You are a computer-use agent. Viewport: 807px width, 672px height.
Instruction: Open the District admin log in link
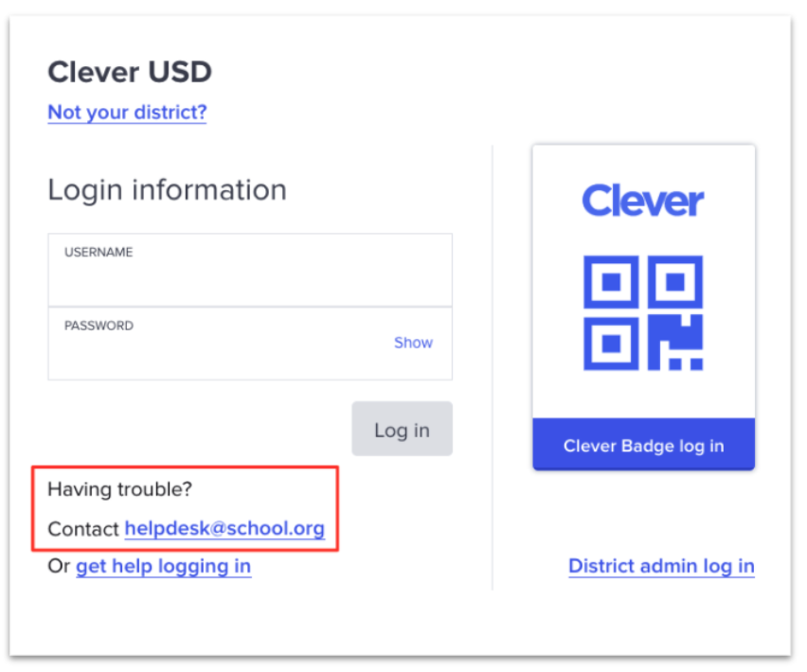pos(661,566)
